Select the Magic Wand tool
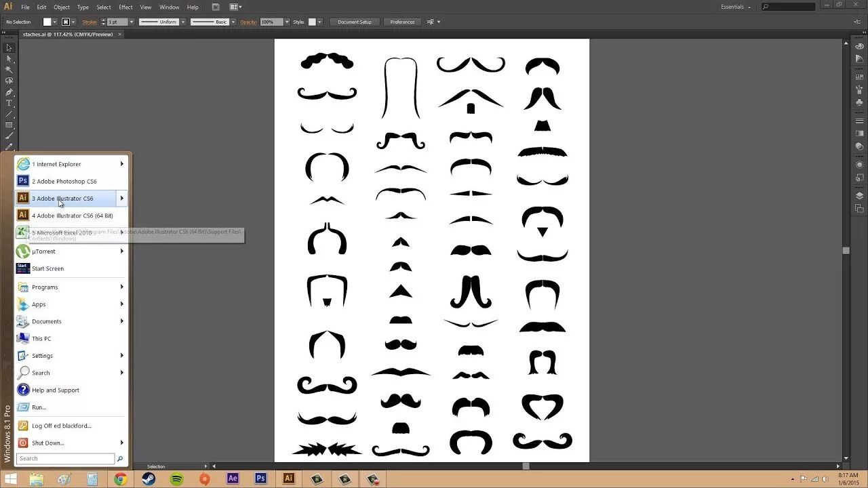 (9, 69)
